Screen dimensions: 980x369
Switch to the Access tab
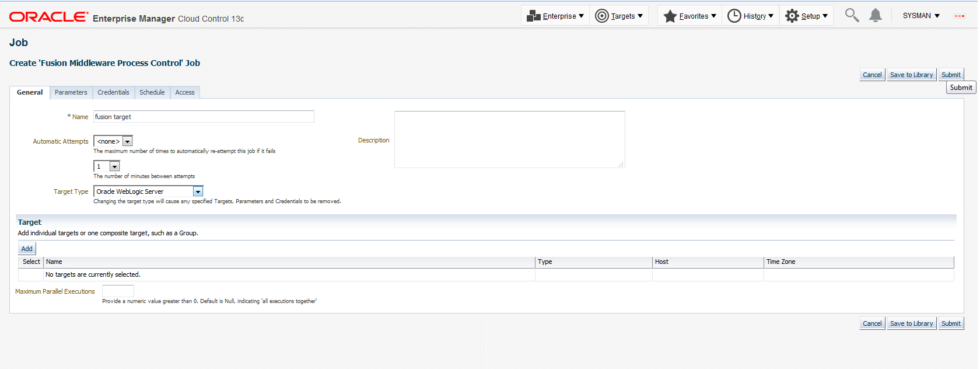pos(185,92)
